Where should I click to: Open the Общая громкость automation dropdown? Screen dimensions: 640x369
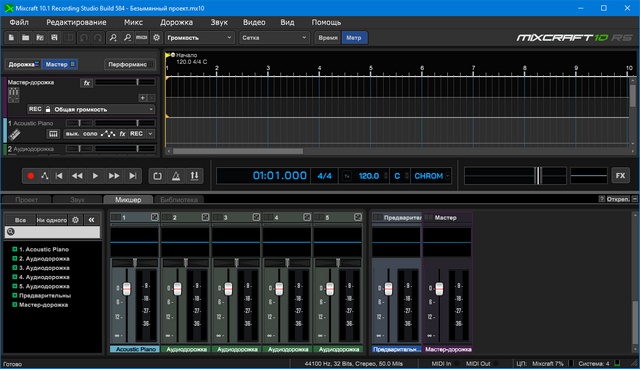[x=104, y=109]
